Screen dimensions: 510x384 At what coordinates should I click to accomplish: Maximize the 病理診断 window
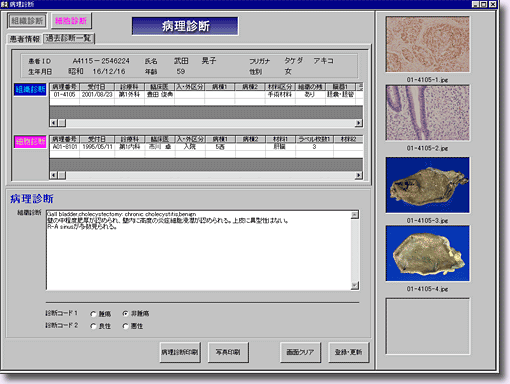(x=484, y=4)
